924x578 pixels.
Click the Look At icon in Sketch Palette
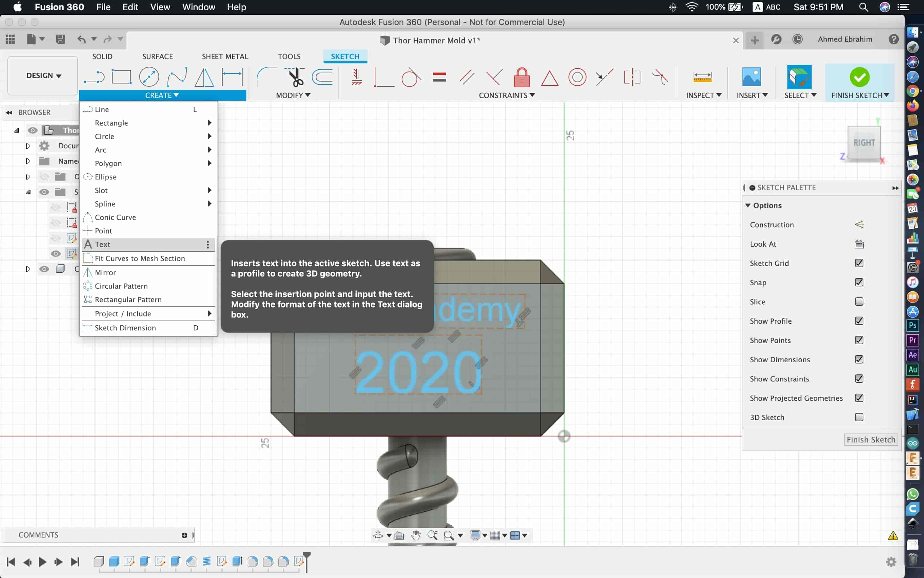pyautogui.click(x=859, y=244)
